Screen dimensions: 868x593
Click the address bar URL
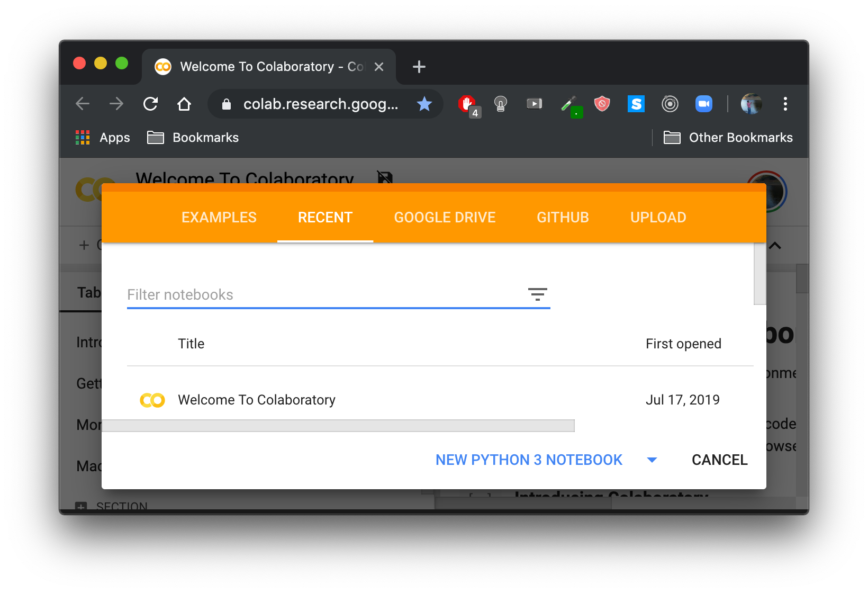321,104
